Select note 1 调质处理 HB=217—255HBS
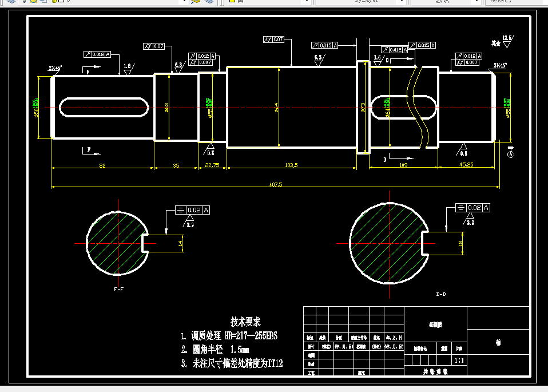 pyautogui.click(x=229, y=336)
